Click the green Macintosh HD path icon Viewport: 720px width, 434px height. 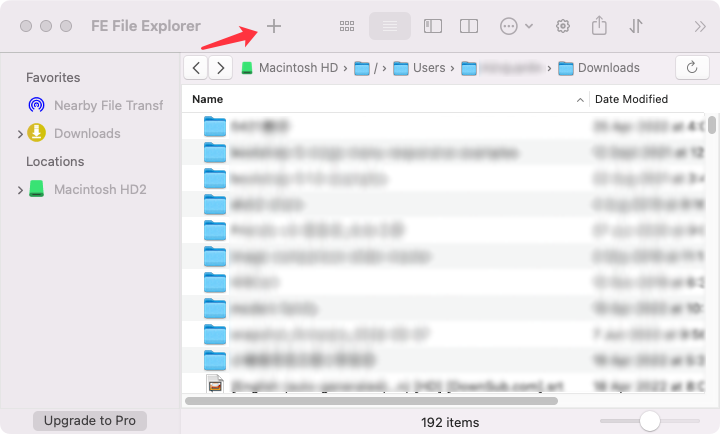point(247,68)
